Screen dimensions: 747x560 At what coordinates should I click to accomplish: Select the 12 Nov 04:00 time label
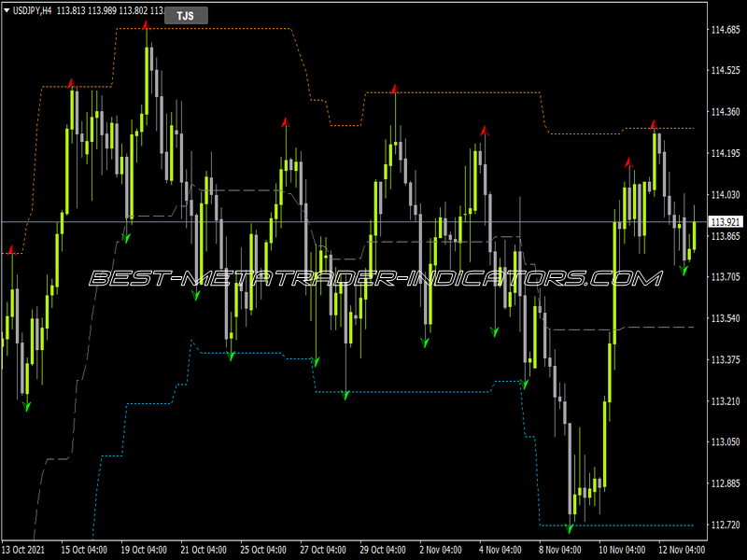click(x=682, y=550)
